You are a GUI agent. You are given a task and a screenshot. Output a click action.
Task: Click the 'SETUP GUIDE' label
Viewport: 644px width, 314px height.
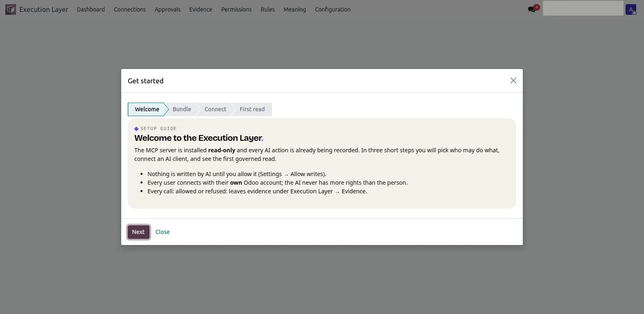(159, 128)
